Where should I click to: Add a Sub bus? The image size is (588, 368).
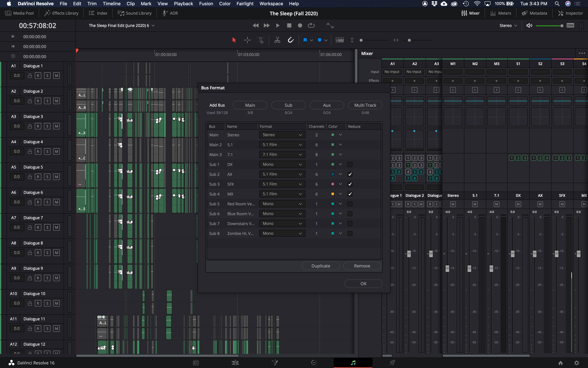[288, 105]
